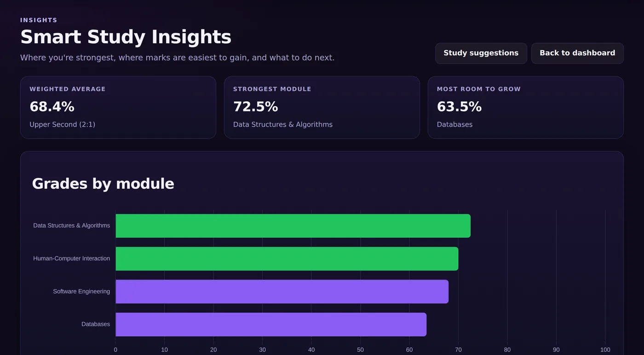The height and width of the screenshot is (355, 644).
Task: Select the 72.5% strongest module value
Action: (x=256, y=107)
